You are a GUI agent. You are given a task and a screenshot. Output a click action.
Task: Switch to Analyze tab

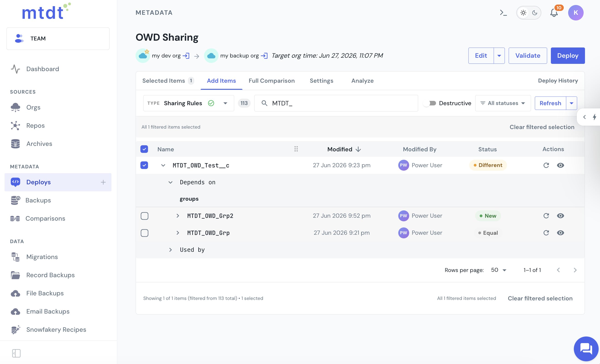(362, 80)
